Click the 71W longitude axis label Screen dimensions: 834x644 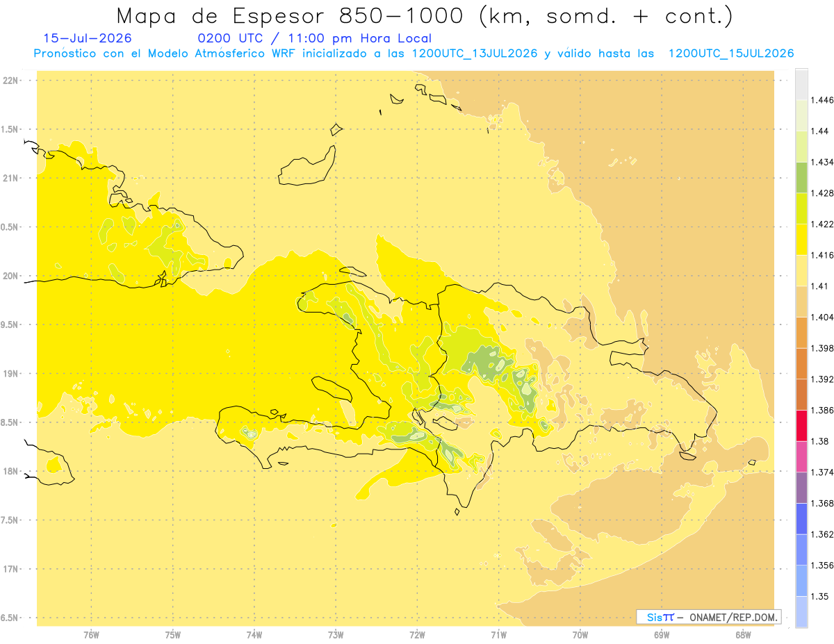pos(498,634)
